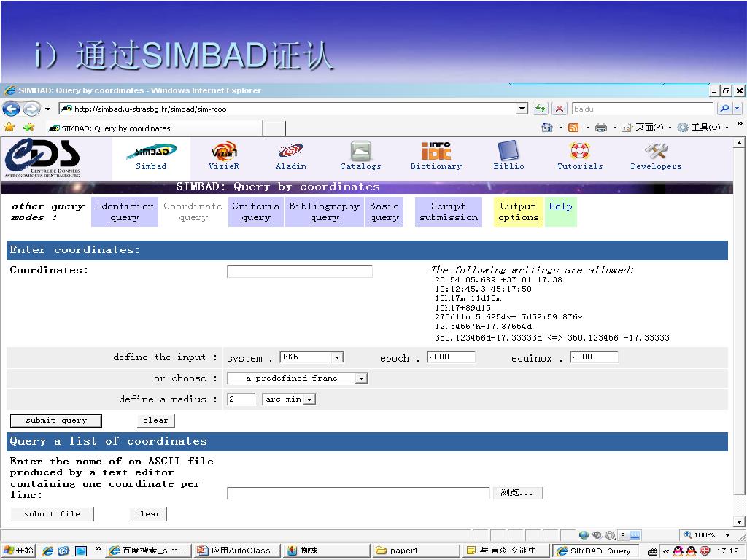Click the Add to Favorites star-plus icon

(x=29, y=127)
